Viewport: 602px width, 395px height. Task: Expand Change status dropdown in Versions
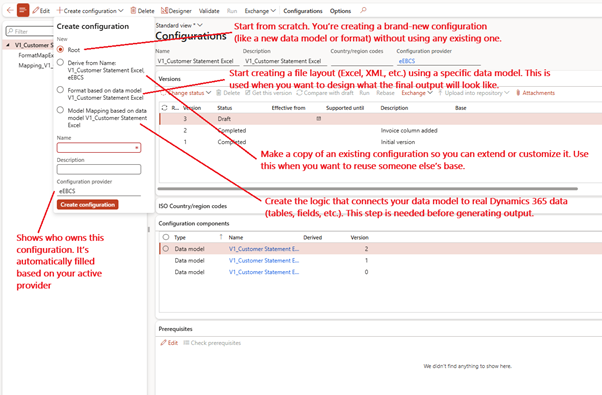point(186,93)
